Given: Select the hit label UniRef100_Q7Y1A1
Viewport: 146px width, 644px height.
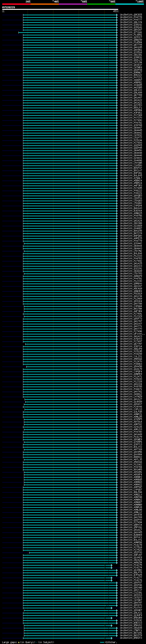Looking at the screenshot, I should click(x=131, y=32).
